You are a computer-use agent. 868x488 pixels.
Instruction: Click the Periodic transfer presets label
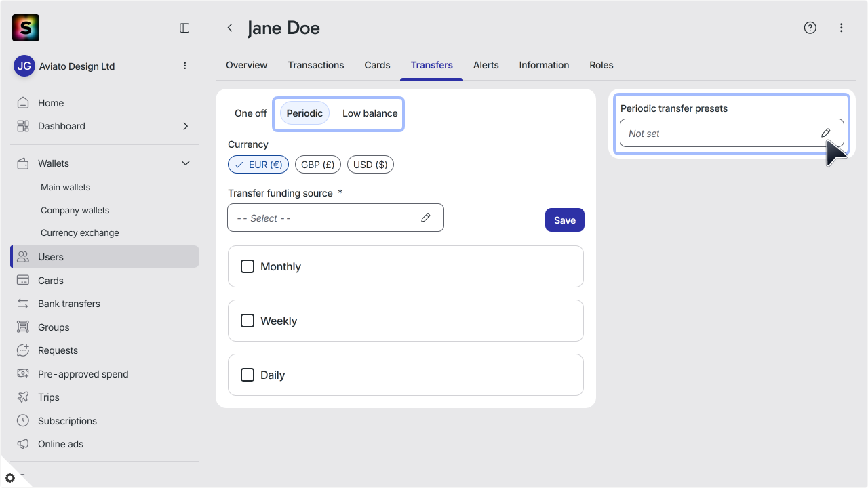point(674,108)
